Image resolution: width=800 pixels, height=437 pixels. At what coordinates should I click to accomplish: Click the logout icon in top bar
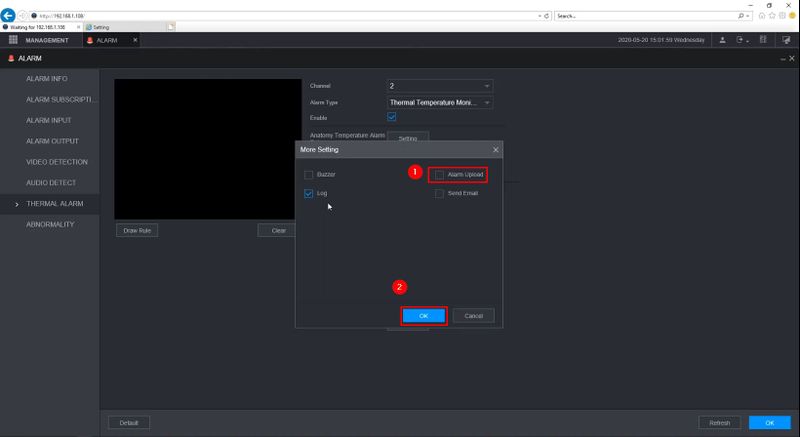click(x=742, y=39)
